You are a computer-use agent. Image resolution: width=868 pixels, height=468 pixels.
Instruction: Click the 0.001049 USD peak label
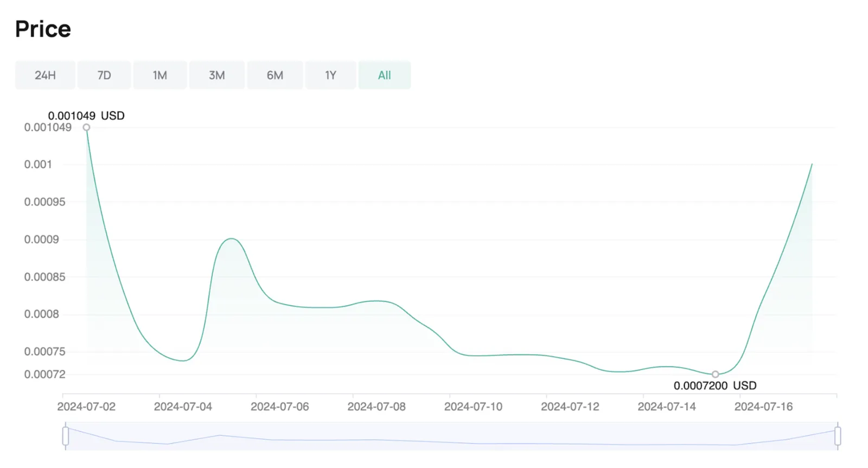coord(86,116)
